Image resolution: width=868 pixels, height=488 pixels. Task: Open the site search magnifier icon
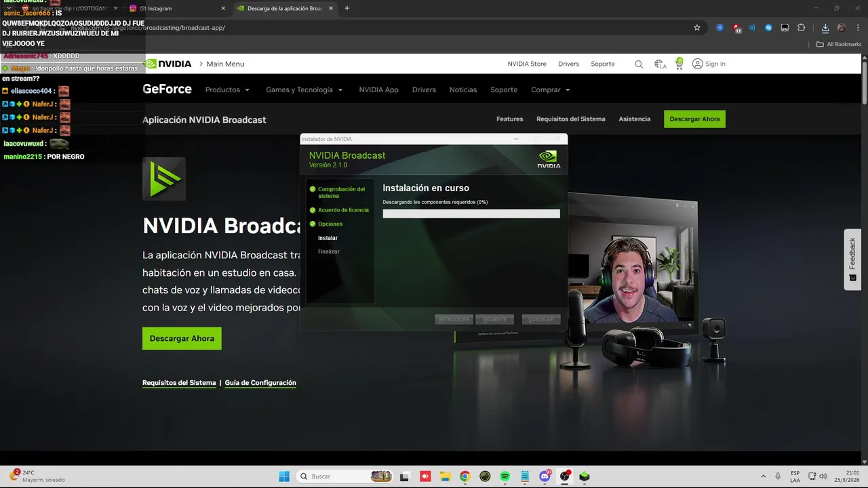[639, 64]
